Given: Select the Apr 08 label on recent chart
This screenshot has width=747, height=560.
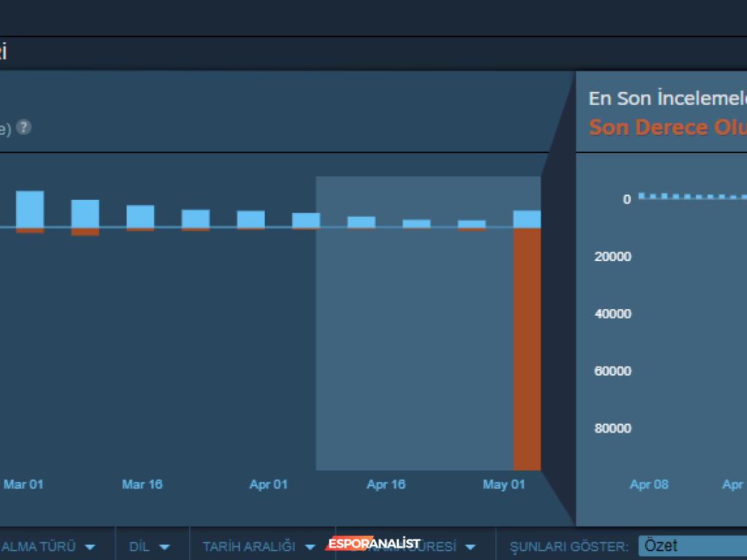Looking at the screenshot, I should coord(649,483).
